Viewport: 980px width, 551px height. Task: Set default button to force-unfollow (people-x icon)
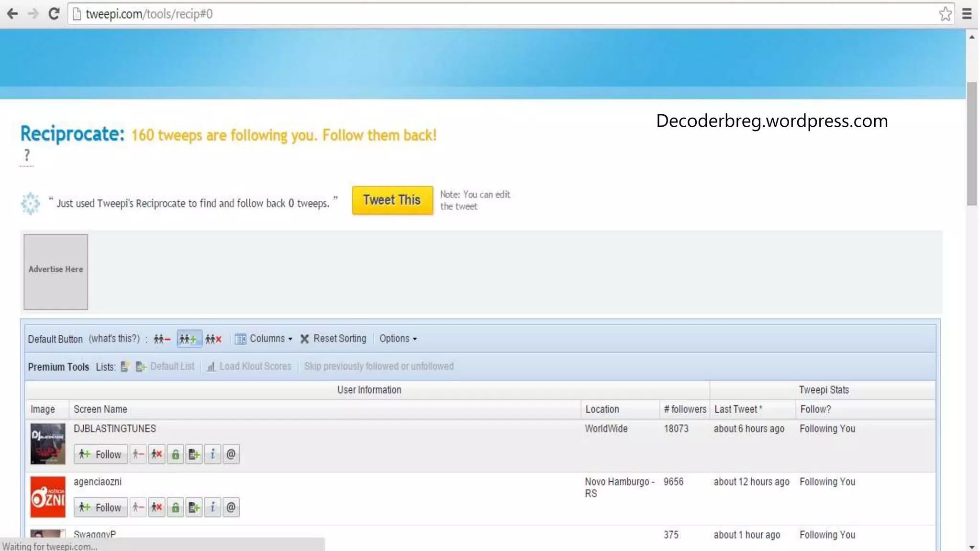pyautogui.click(x=213, y=339)
